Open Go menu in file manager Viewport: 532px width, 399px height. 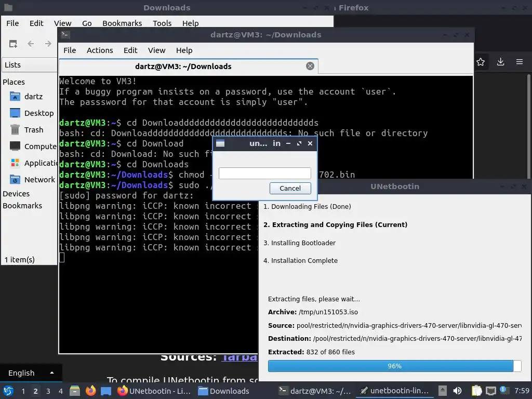click(x=87, y=23)
